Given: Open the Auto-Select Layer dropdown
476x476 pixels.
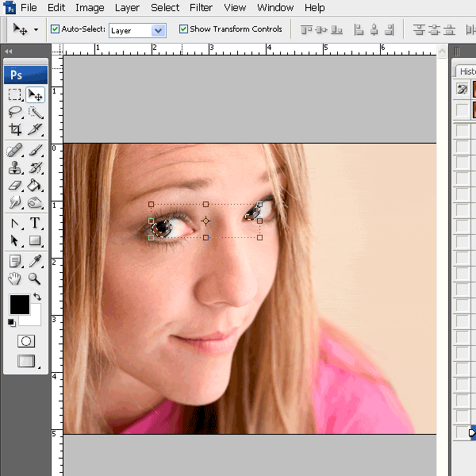Looking at the screenshot, I should coord(137,30).
